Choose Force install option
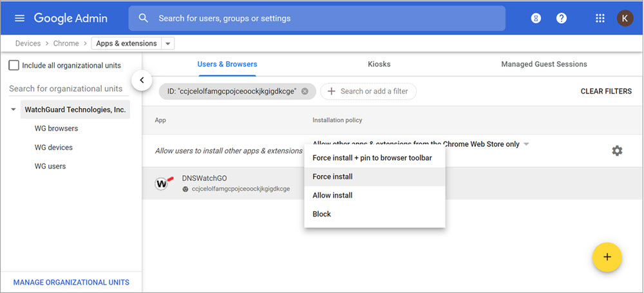The width and height of the screenshot is (644, 293). pyautogui.click(x=375, y=176)
